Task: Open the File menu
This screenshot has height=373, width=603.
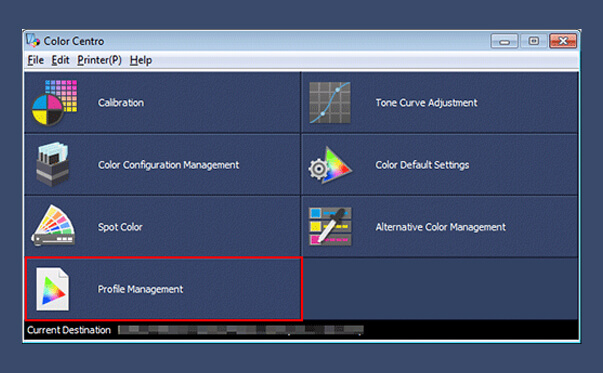Action: tap(35, 60)
